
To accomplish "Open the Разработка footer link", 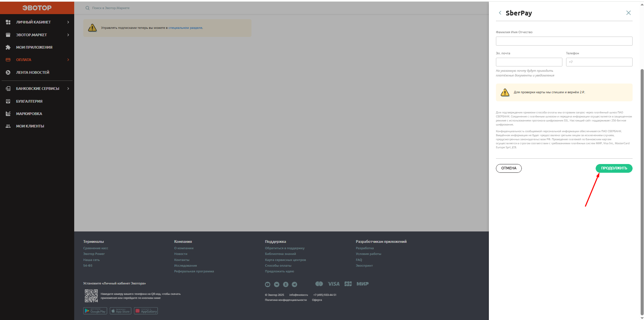I will click(x=365, y=248).
